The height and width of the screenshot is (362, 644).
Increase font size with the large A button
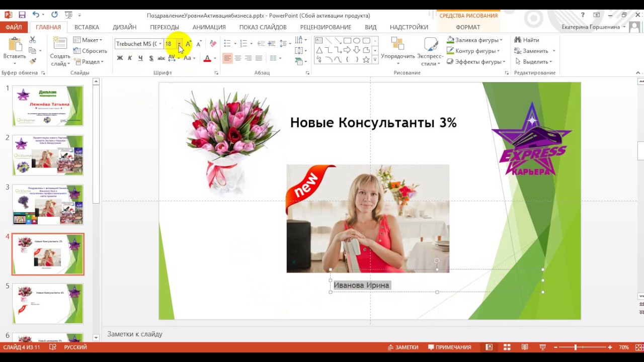188,44
